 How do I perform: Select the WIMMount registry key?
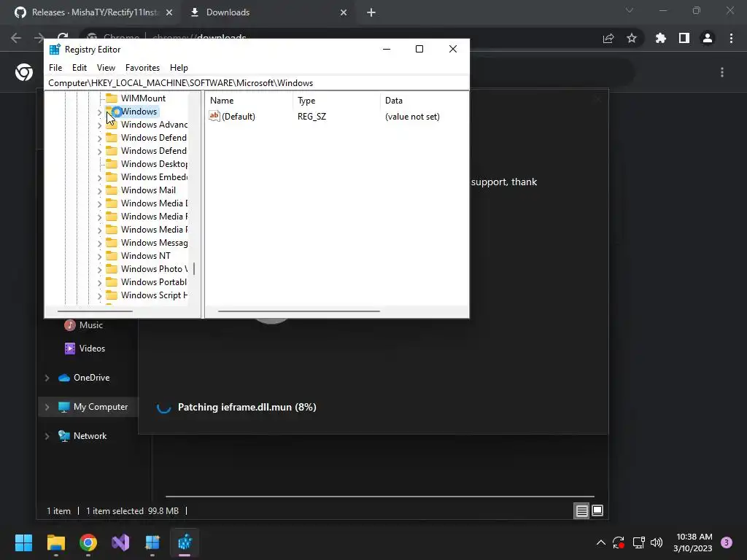pos(143,98)
